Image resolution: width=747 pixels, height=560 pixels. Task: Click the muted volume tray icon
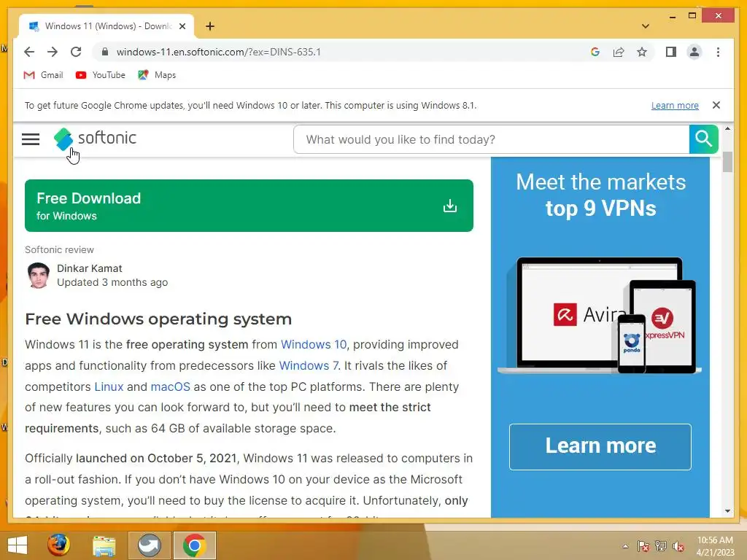678,546
